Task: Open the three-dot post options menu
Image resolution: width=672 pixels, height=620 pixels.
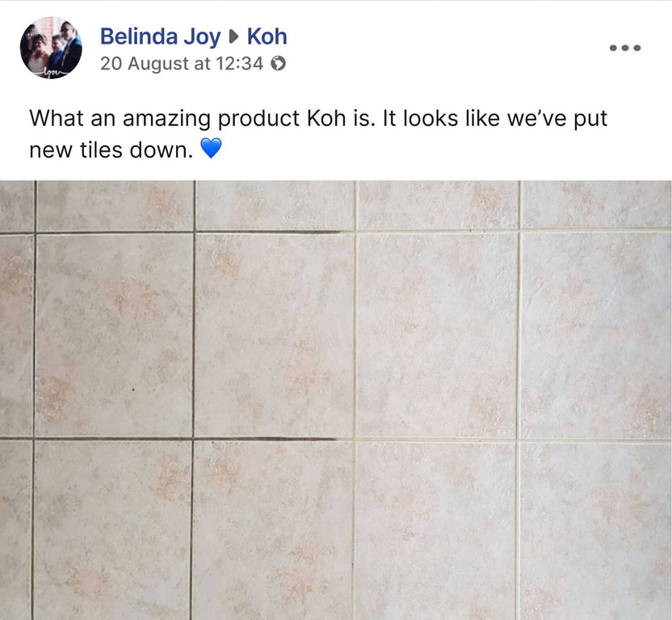Action: 625,48
